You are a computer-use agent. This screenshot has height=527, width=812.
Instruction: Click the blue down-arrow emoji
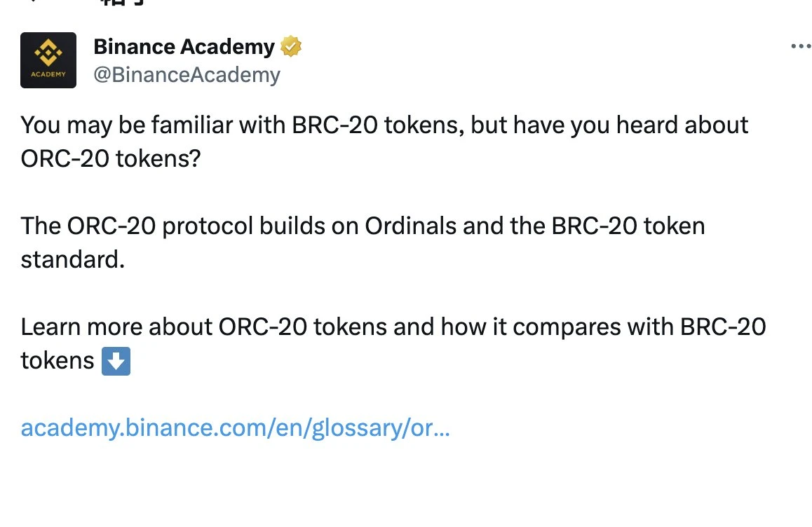coord(116,360)
